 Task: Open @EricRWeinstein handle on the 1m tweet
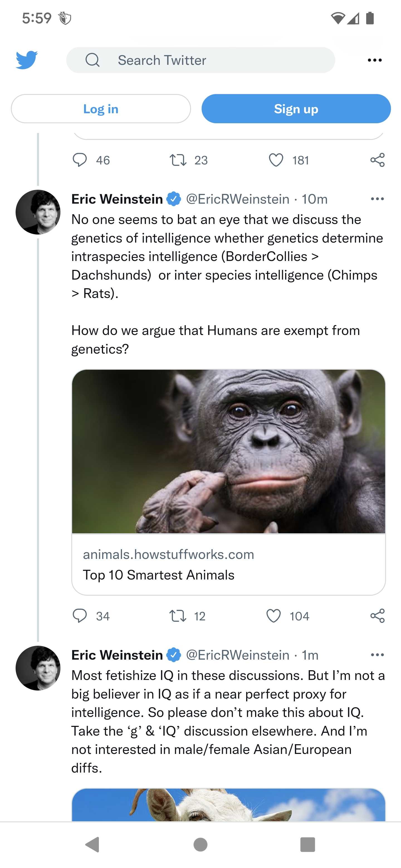(238, 655)
